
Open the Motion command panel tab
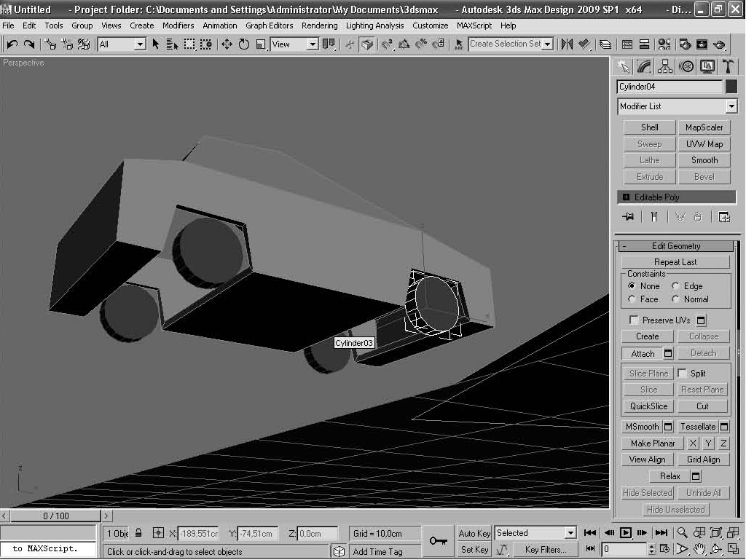pos(686,67)
